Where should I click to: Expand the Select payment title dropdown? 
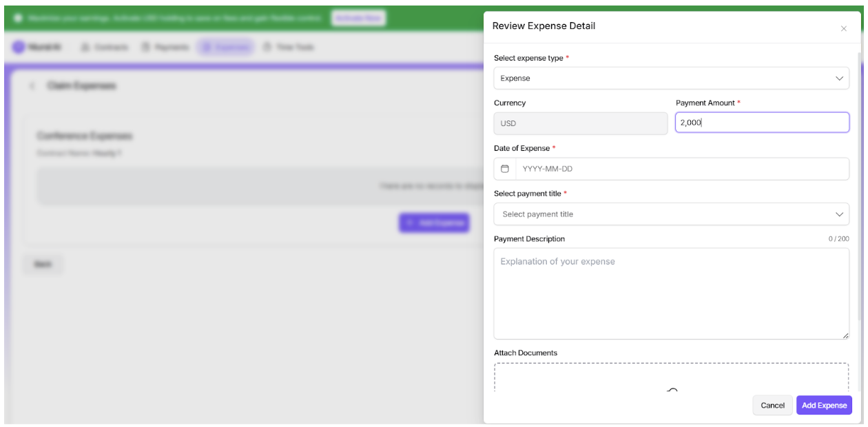pos(671,214)
